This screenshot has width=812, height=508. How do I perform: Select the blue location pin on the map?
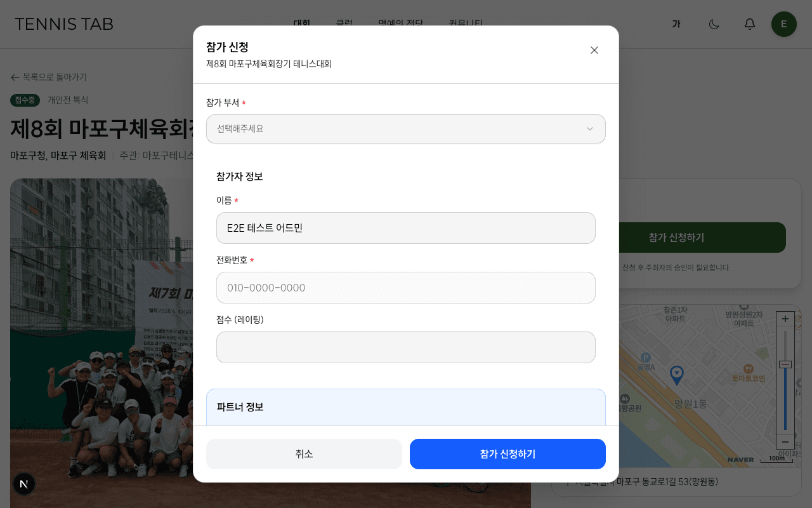tap(676, 375)
